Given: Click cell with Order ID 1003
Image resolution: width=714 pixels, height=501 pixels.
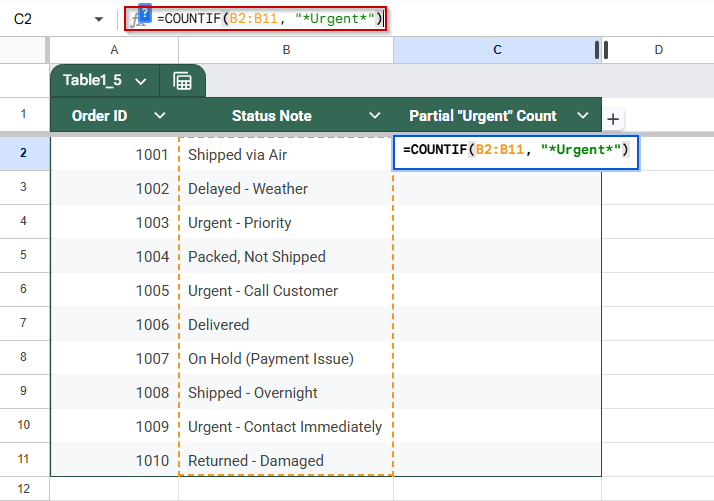Looking at the screenshot, I should [114, 222].
